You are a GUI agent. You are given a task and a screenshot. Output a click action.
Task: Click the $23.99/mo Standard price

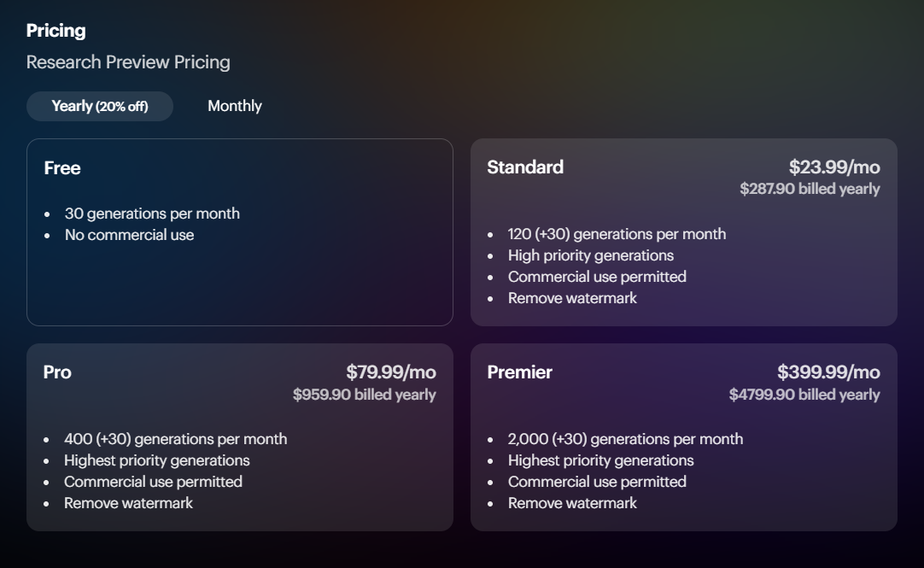(x=833, y=167)
